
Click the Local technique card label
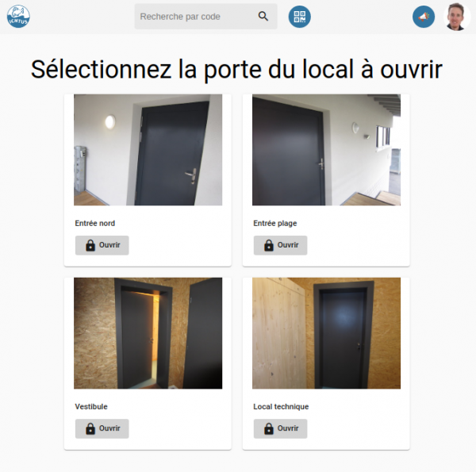(x=281, y=407)
